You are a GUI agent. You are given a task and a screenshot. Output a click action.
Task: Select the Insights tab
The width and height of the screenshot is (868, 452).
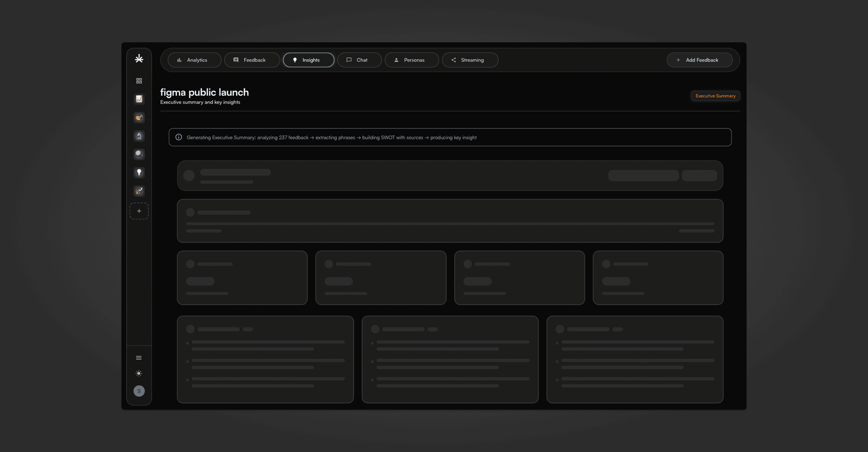[308, 60]
